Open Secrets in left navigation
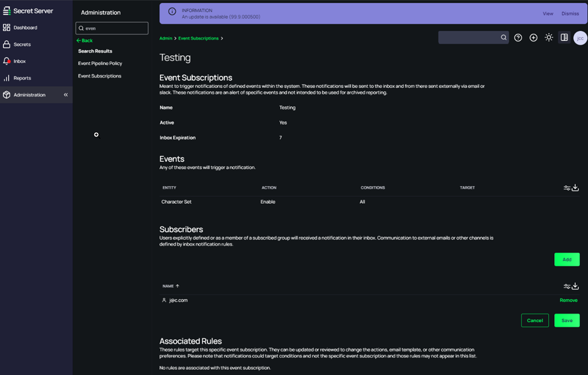This screenshot has height=375, width=588. click(22, 44)
